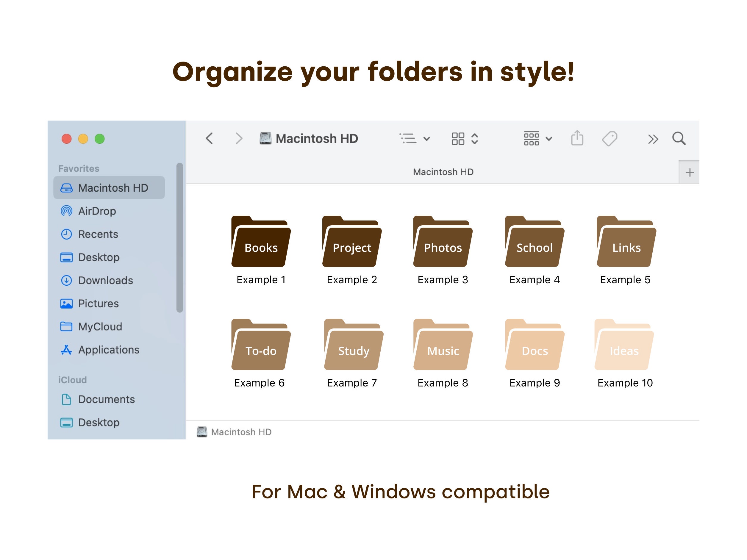Click the icon size stepper arrows
This screenshot has height=560, width=747.
[474, 138]
